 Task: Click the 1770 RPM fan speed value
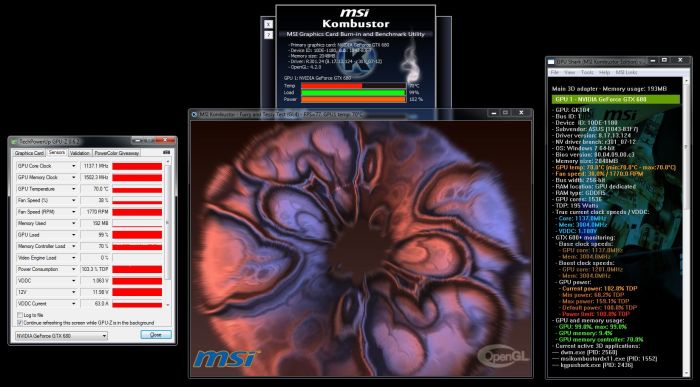click(x=94, y=212)
